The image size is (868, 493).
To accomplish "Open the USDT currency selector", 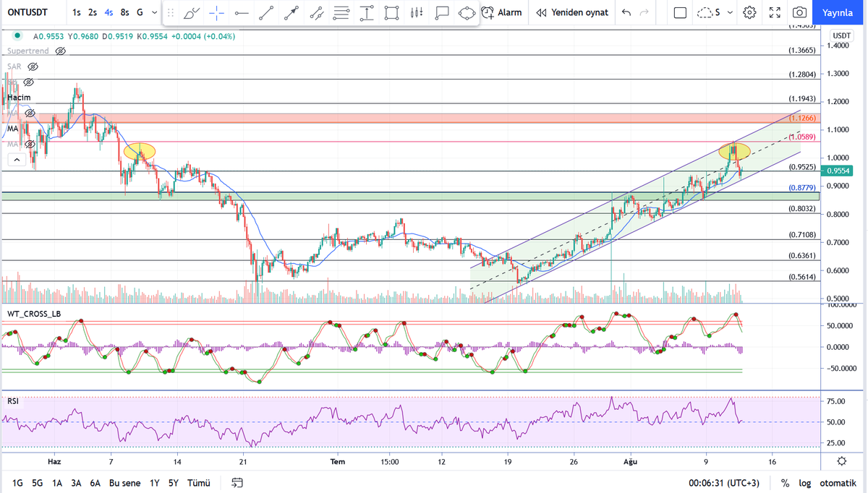I will click(x=842, y=35).
